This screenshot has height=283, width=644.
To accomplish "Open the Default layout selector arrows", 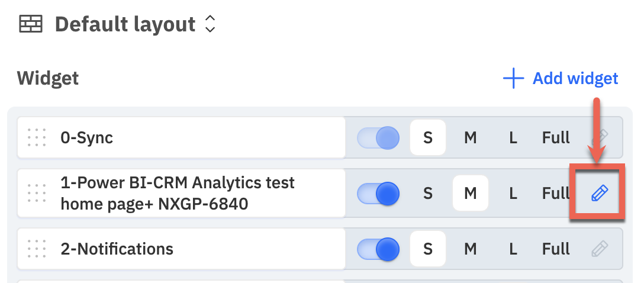I will tap(210, 24).
